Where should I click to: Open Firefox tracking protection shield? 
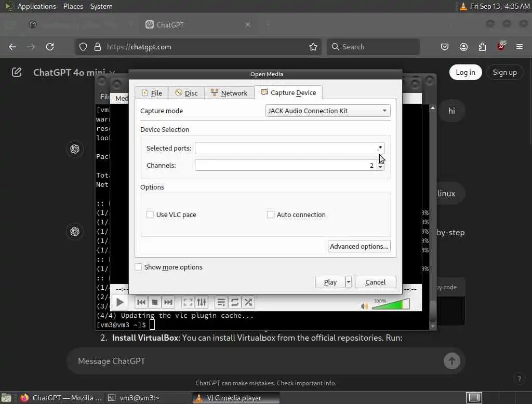[83, 47]
